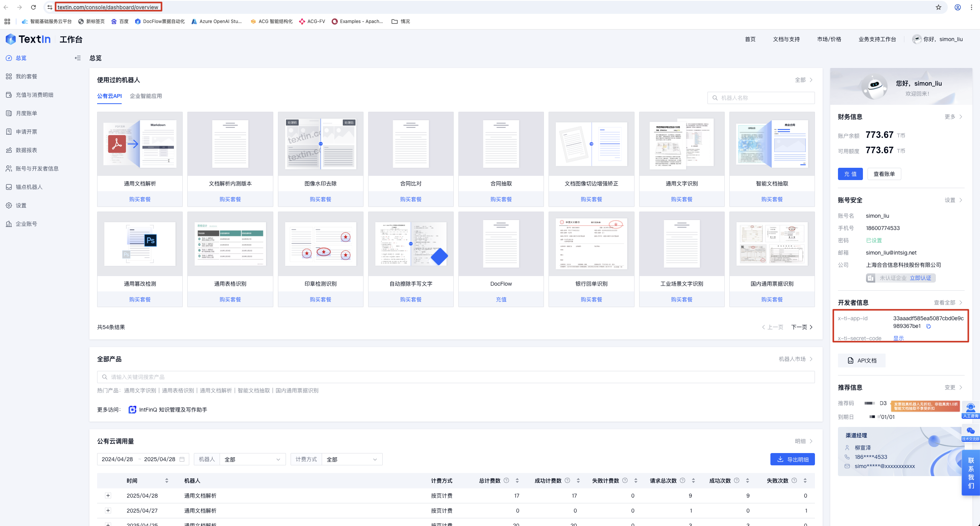Image resolution: width=980 pixels, height=526 pixels.
Task: Click the TextIn logo
Action: point(28,39)
